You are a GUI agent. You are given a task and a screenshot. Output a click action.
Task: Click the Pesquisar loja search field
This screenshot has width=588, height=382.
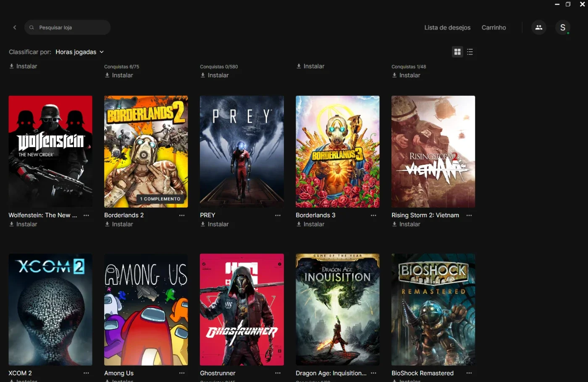(68, 27)
